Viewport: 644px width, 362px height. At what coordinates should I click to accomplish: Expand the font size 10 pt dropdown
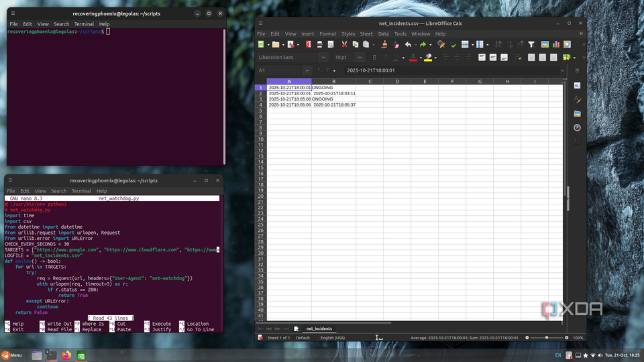tap(360, 58)
